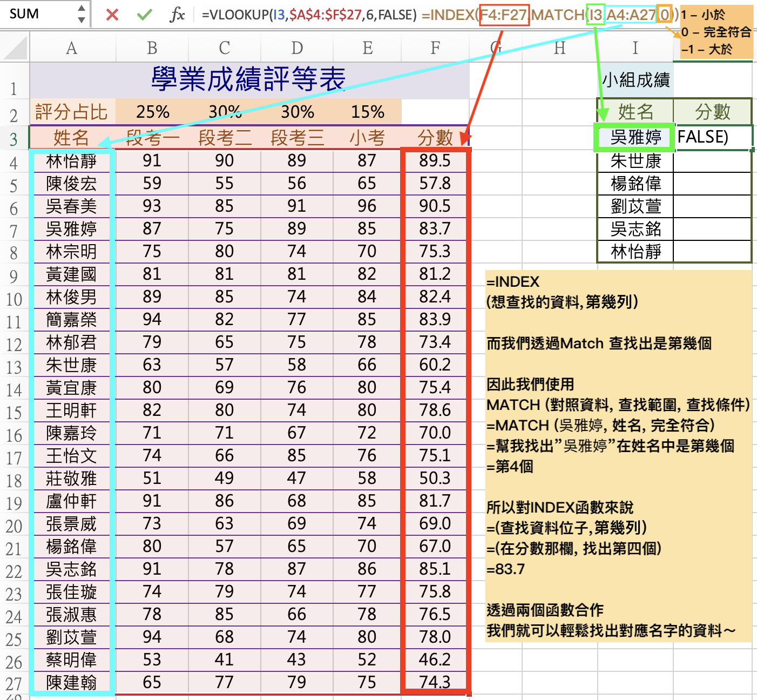Select 朱世康 in the group table
757x700 pixels.
tap(636, 161)
